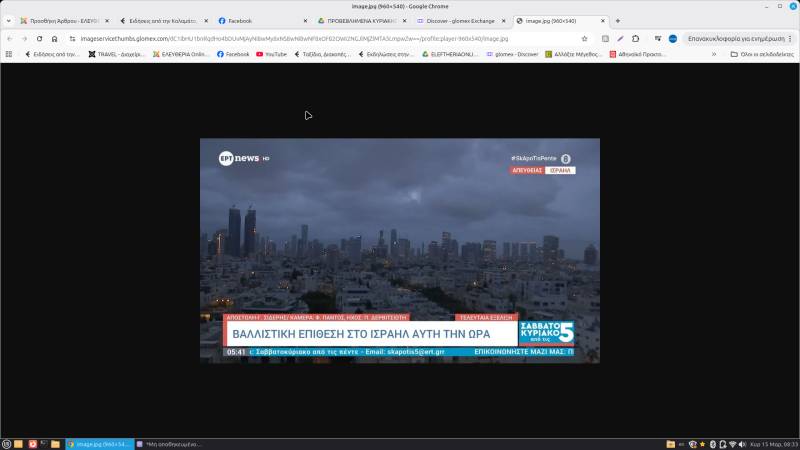Switch to Discover - glomex Exchange tab
The image size is (800, 450).
459,20
